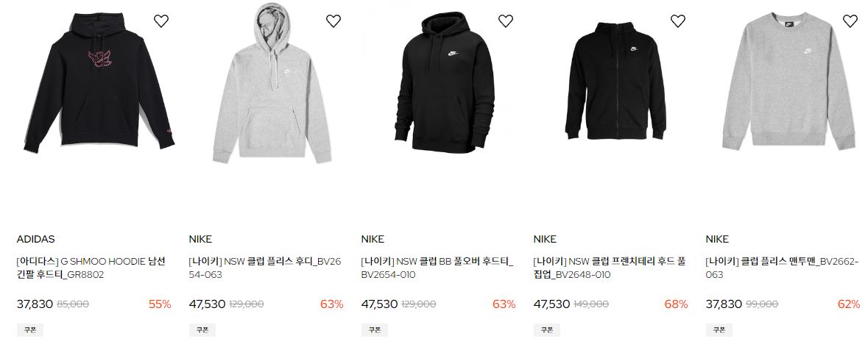Open grey Nike fleece hoodie image
Viewport: 868px width, 347px height.
point(272,83)
